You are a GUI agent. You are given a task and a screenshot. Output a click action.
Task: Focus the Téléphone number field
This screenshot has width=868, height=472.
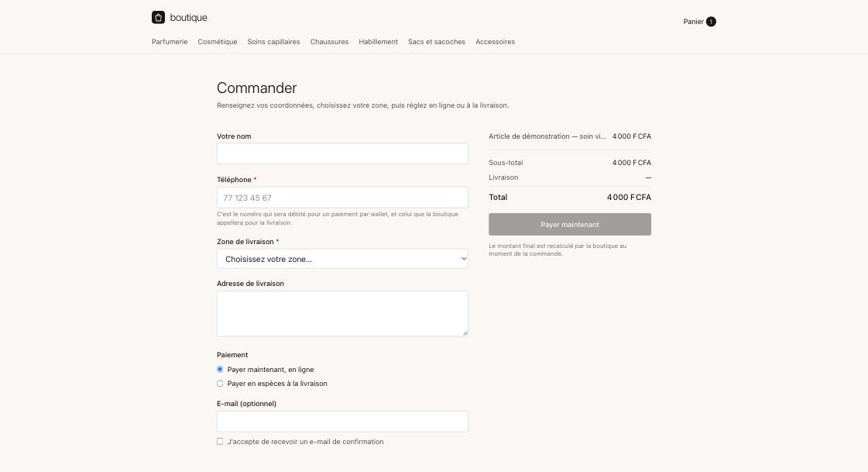coord(343,197)
